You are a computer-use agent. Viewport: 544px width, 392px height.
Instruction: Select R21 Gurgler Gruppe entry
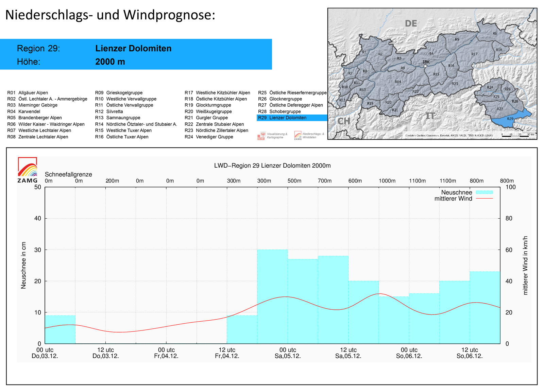pos(206,118)
